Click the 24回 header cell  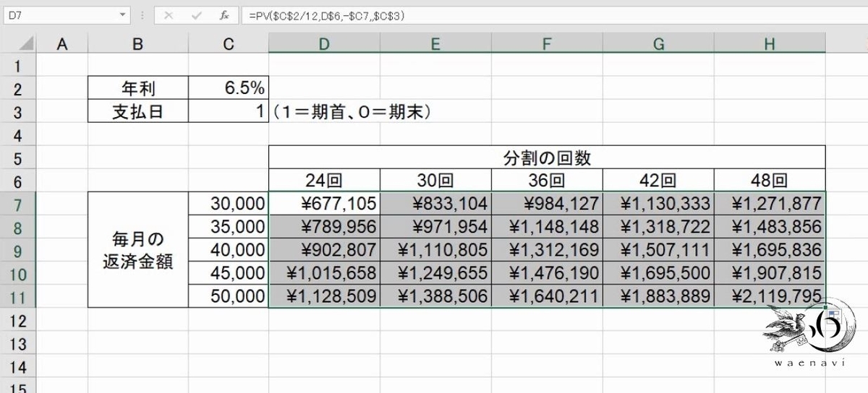click(x=324, y=181)
